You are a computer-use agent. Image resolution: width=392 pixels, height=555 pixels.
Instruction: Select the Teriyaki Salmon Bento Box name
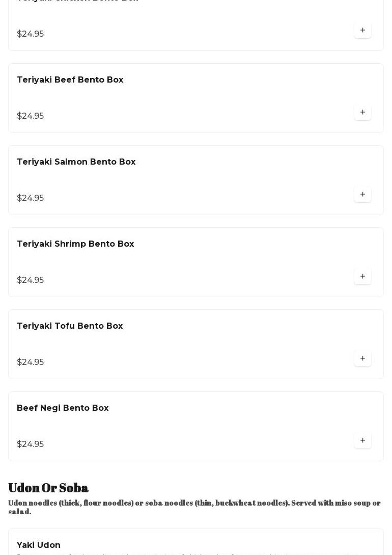pyautogui.click(x=76, y=162)
